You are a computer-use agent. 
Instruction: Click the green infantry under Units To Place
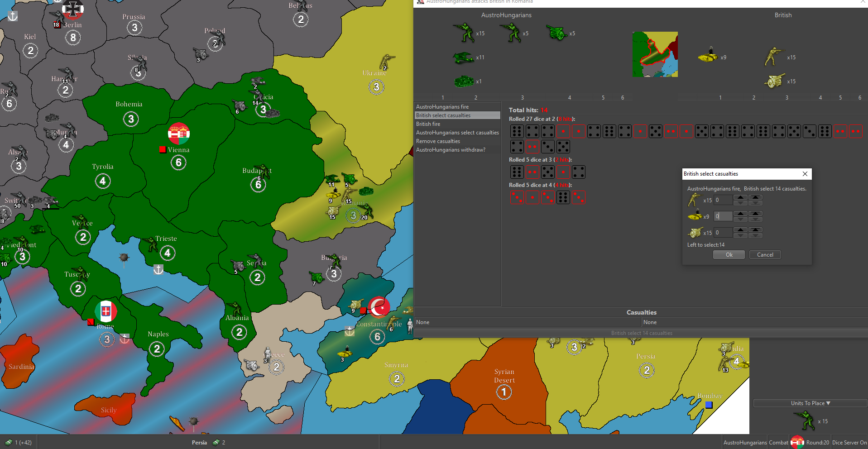[x=806, y=420]
